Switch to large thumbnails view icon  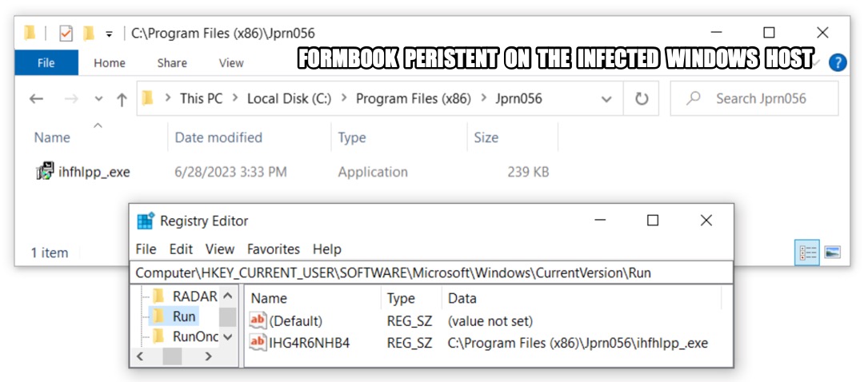tap(832, 252)
